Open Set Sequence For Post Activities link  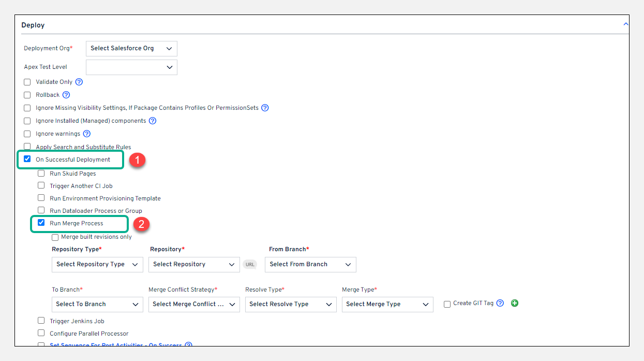pos(116,345)
